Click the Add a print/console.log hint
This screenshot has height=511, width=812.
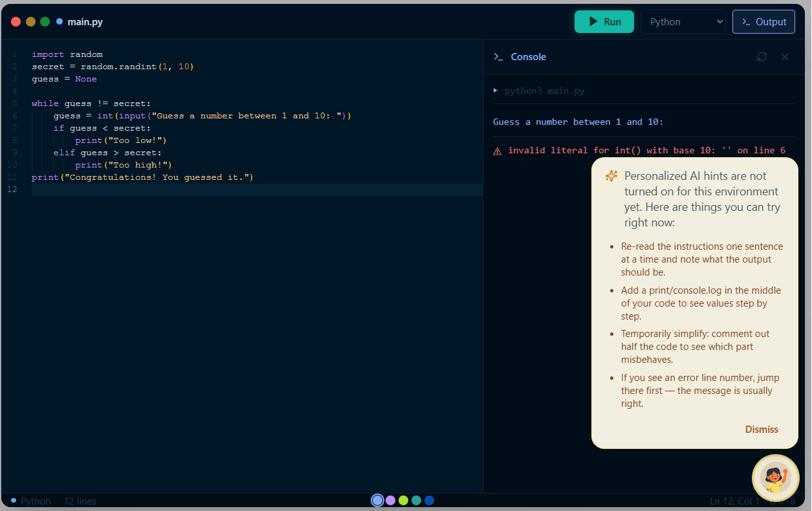coord(701,303)
